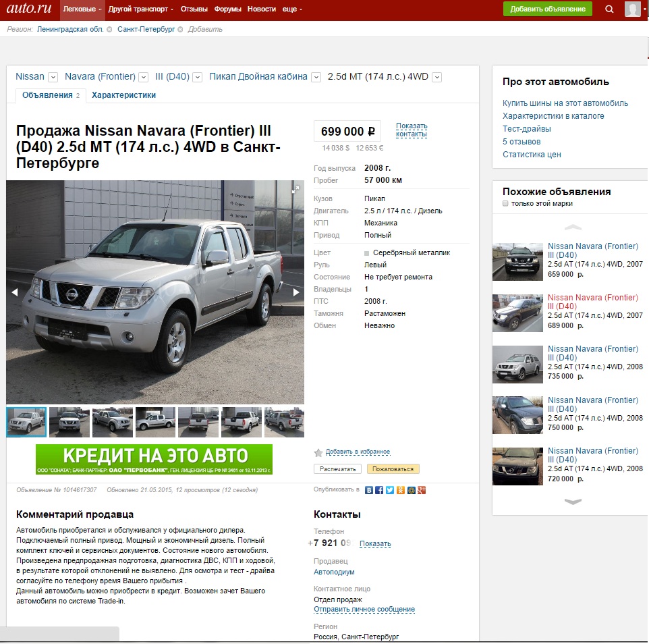The height and width of the screenshot is (644, 649).
Task: Check the 'только этой марки' checkbox
Action: [505, 203]
